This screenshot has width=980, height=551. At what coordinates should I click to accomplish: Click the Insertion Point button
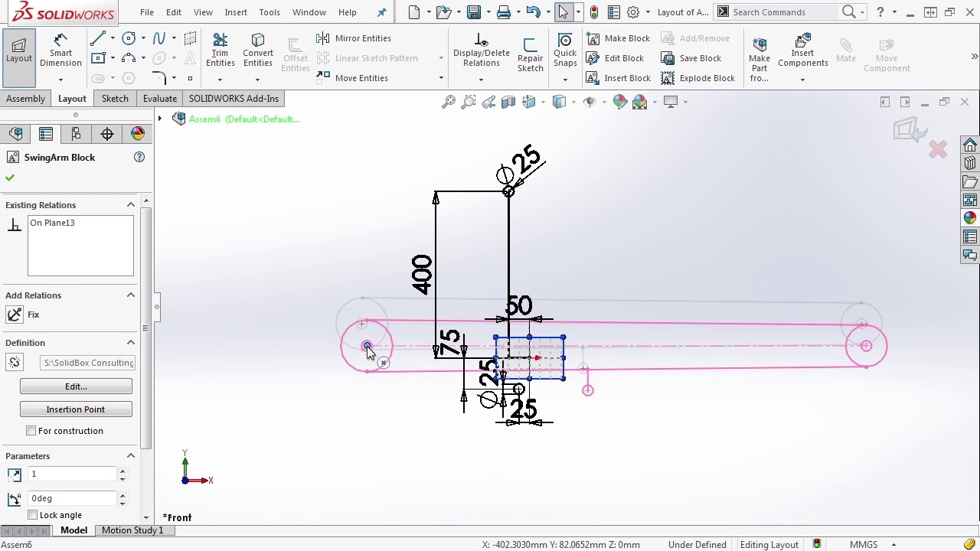click(76, 409)
